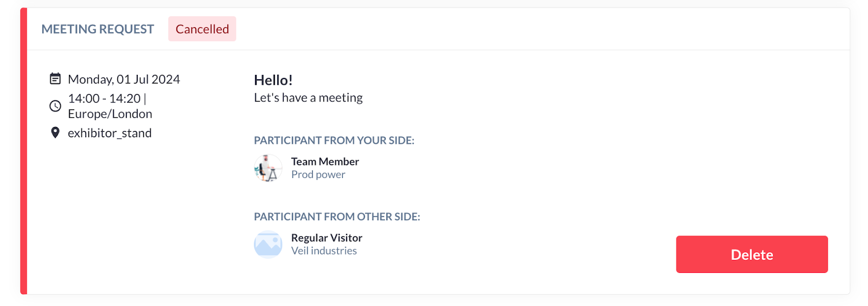Click the location pin icon
868x306 pixels.
pos(55,132)
